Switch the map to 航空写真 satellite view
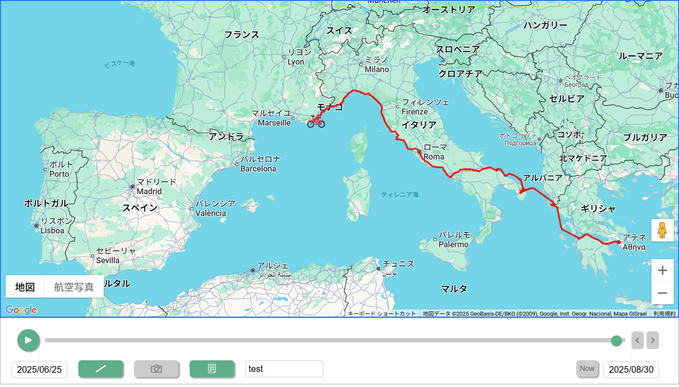Image resolution: width=679 pixels, height=387 pixels. pyautogui.click(x=74, y=287)
